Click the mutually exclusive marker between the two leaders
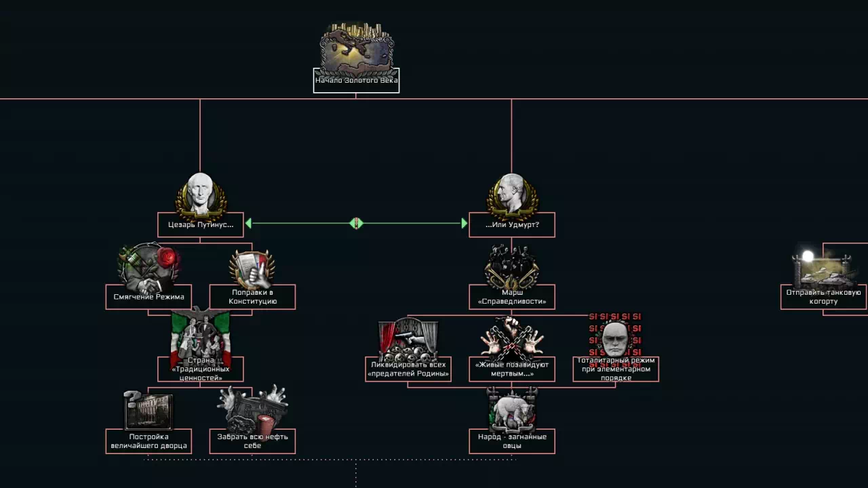The width and height of the screenshot is (868, 488). point(357,224)
